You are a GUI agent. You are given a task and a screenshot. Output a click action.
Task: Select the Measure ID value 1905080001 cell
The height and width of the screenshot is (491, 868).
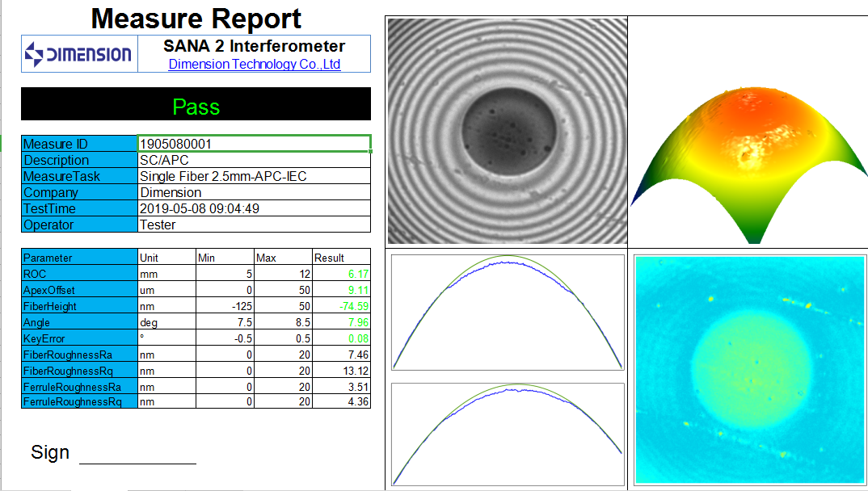pyautogui.click(x=254, y=144)
